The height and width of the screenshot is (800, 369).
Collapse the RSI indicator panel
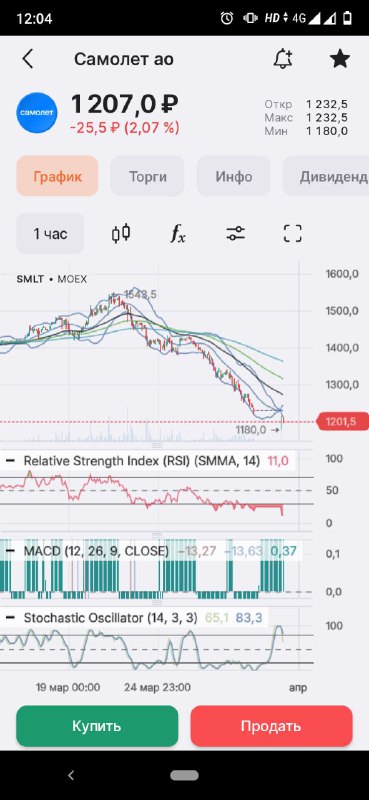coord(10,461)
